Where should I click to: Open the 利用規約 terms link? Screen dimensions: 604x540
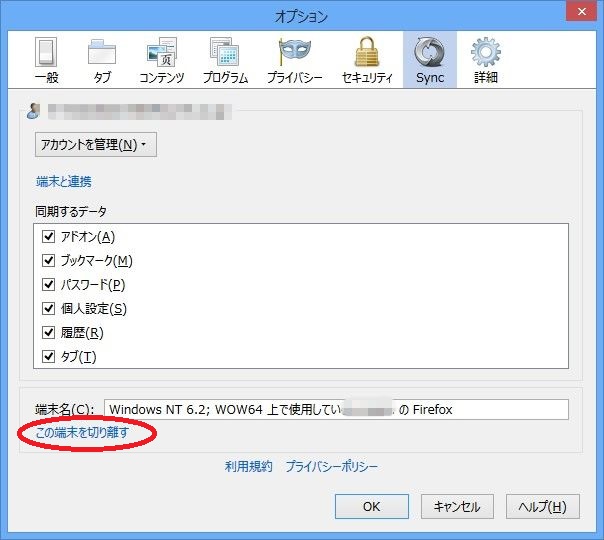[248, 466]
